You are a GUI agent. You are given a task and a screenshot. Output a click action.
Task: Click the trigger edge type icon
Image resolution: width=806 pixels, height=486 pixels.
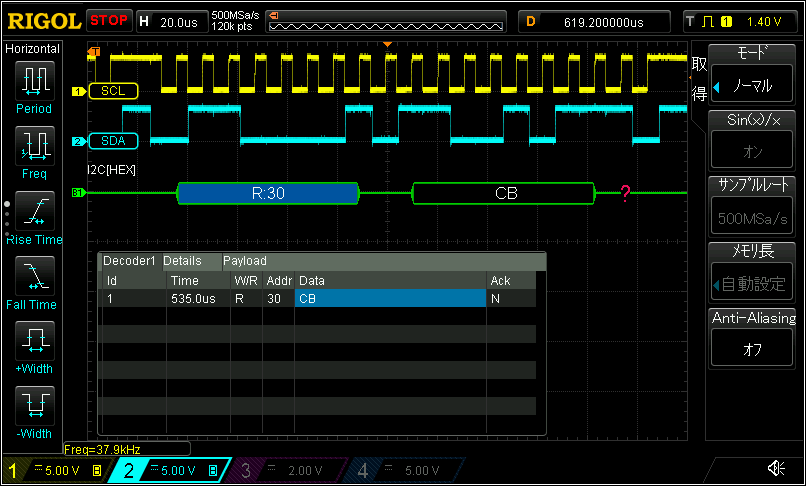708,22
